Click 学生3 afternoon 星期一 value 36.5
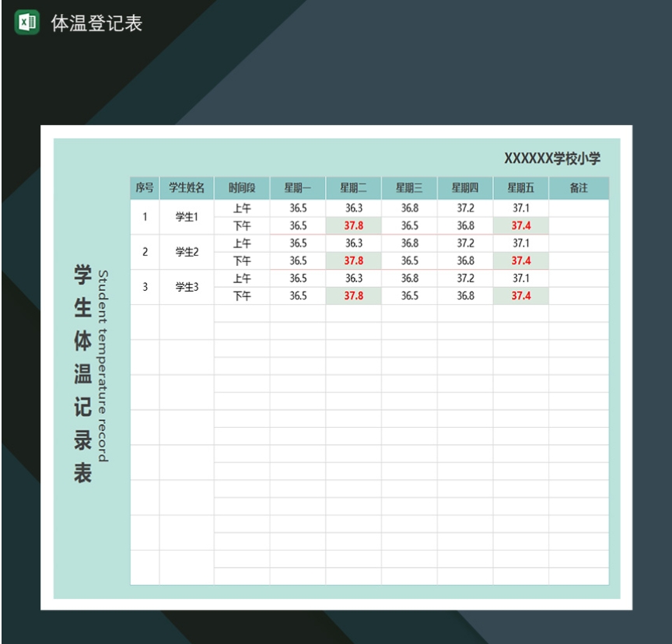 (298, 296)
